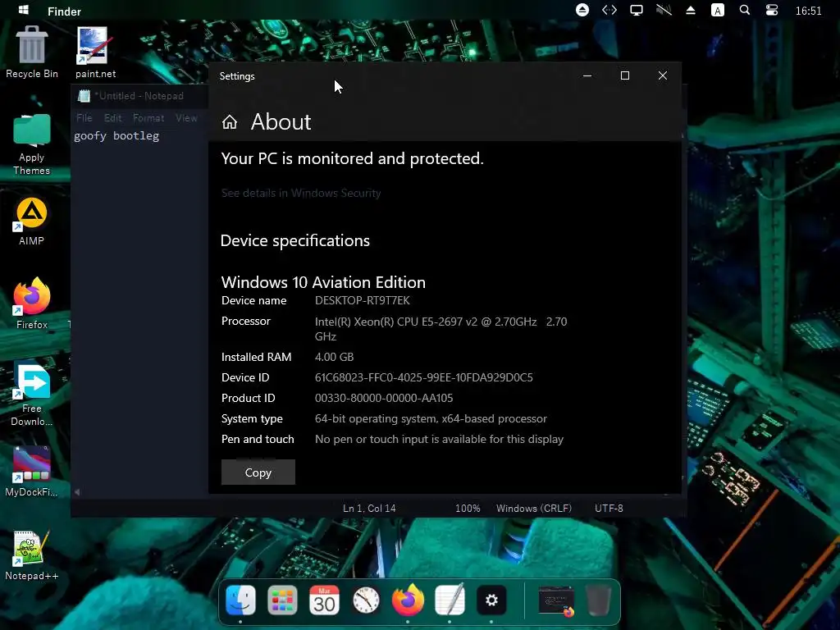The image size is (840, 630).
Task: Open the Launchpad grid icon in dock
Action: tap(282, 600)
